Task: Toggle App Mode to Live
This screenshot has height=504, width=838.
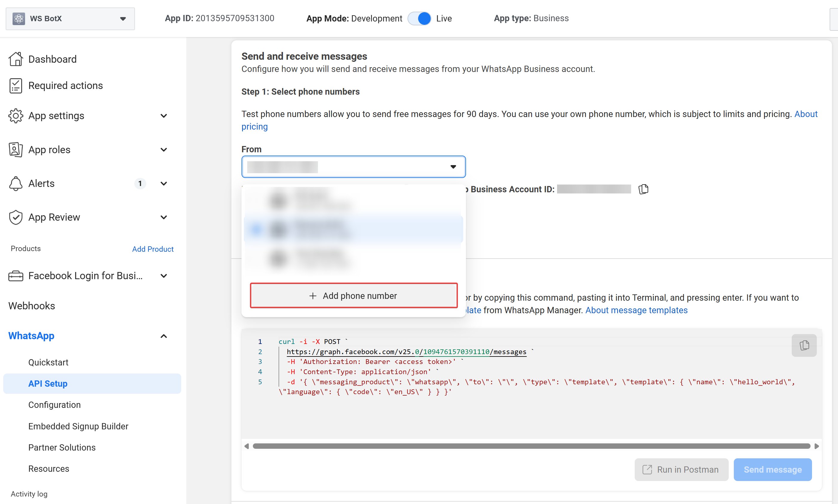Action: click(x=419, y=18)
